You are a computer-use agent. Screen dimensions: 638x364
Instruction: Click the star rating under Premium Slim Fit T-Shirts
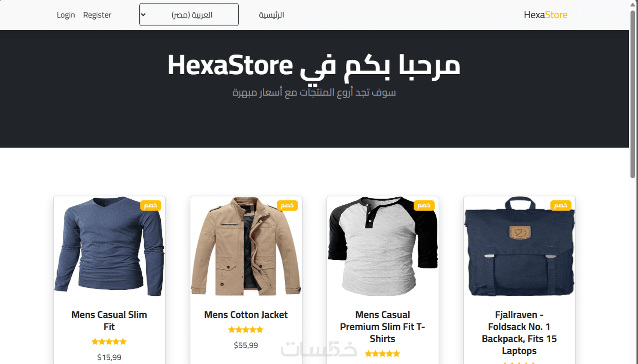(x=382, y=353)
